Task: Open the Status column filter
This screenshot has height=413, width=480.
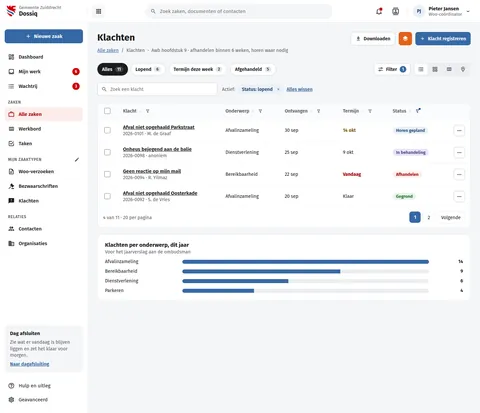Action: click(418, 111)
